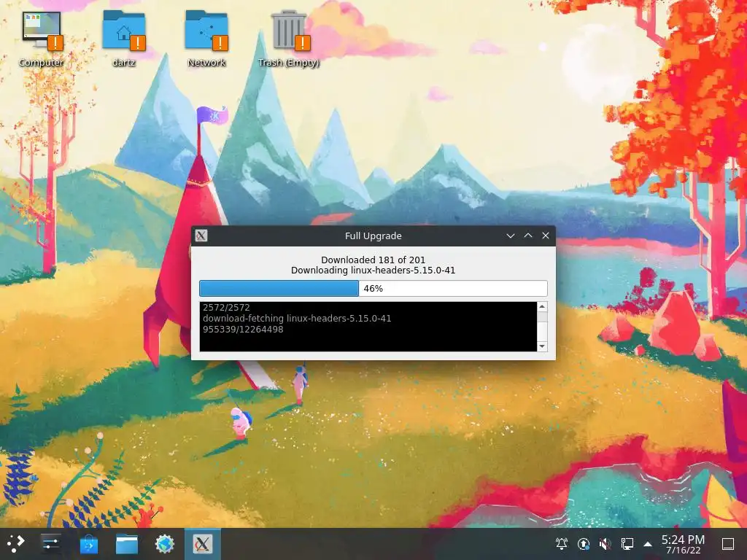Viewport: 747px width, 560px height.
Task: Open the updates indicator in system tray
Action: pyautogui.click(x=584, y=543)
